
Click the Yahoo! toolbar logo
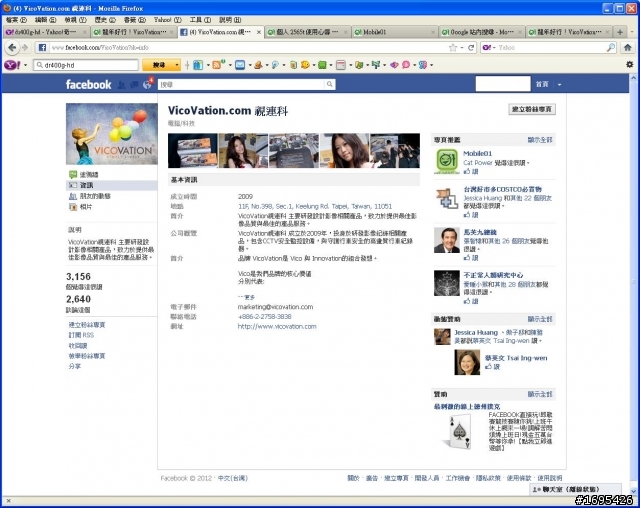tap(12, 65)
